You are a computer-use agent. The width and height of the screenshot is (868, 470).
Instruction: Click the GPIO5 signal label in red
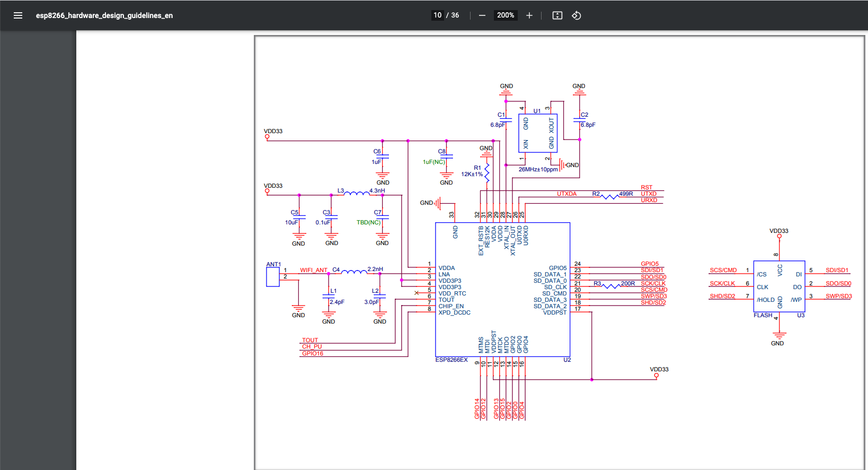(x=650, y=264)
